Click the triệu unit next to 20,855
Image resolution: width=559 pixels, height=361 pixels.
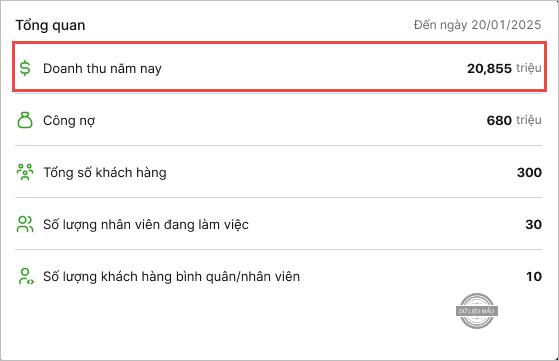529,68
